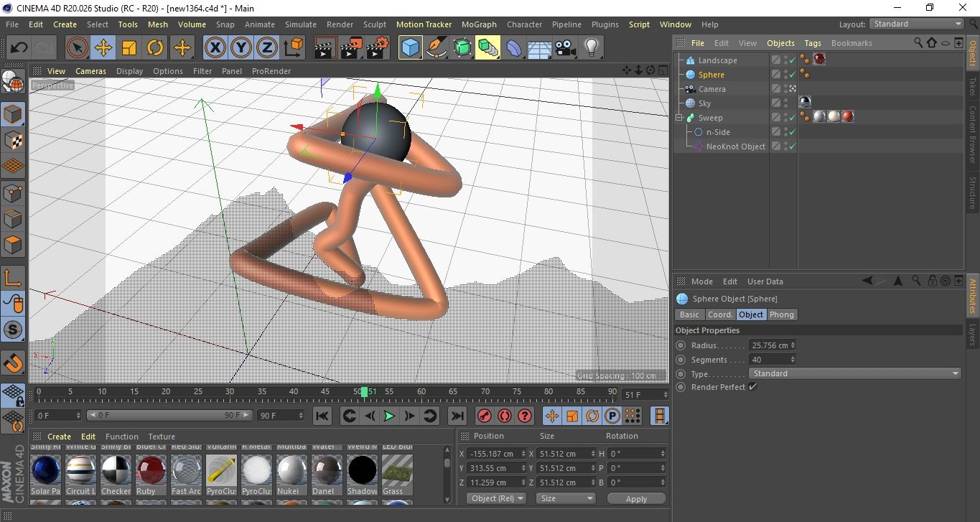Click the Cube primitive icon
The width and height of the screenshot is (980, 522).
pos(411,48)
